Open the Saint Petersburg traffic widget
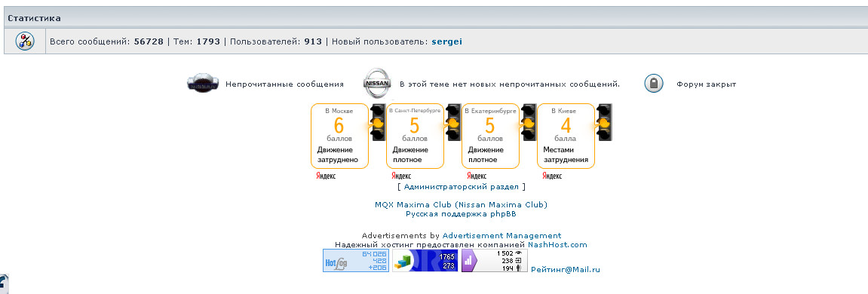Image resolution: width=868 pixels, height=294 pixels. click(x=416, y=136)
